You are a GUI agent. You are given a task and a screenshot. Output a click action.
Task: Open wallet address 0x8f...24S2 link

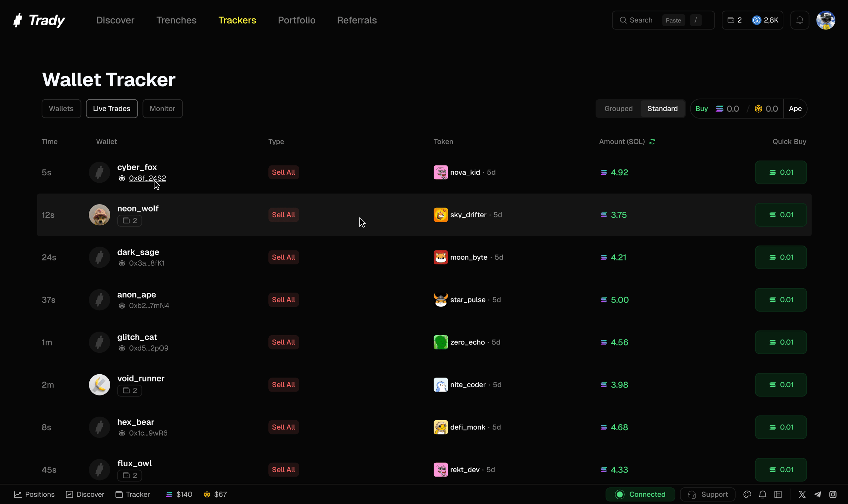[147, 178]
